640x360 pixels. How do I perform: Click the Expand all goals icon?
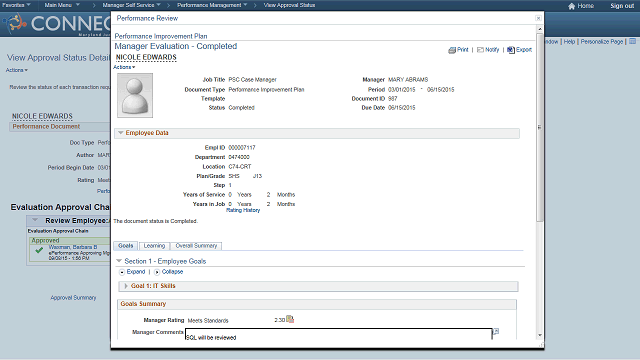122,272
